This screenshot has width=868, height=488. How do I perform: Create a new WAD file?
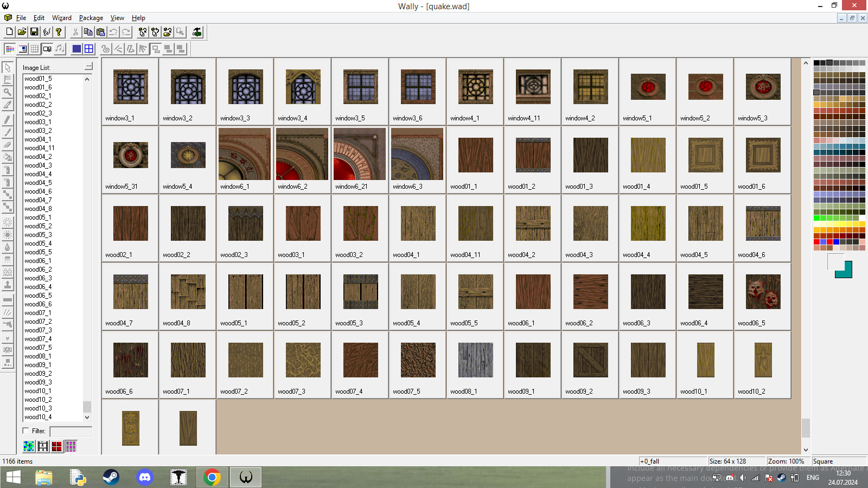pos(9,31)
